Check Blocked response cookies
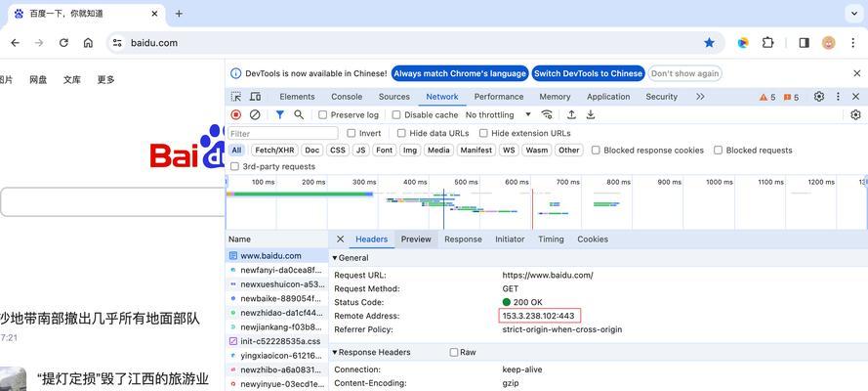The width and height of the screenshot is (868, 391). tap(596, 151)
